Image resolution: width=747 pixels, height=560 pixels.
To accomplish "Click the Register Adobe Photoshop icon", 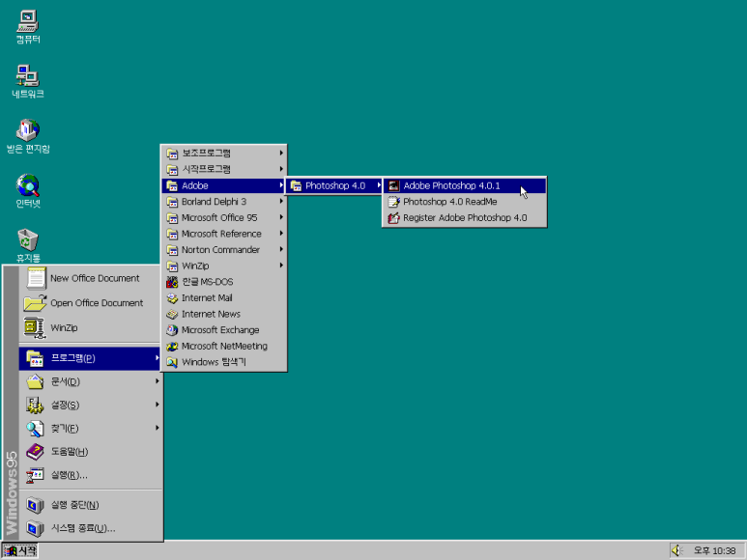I will 393,218.
